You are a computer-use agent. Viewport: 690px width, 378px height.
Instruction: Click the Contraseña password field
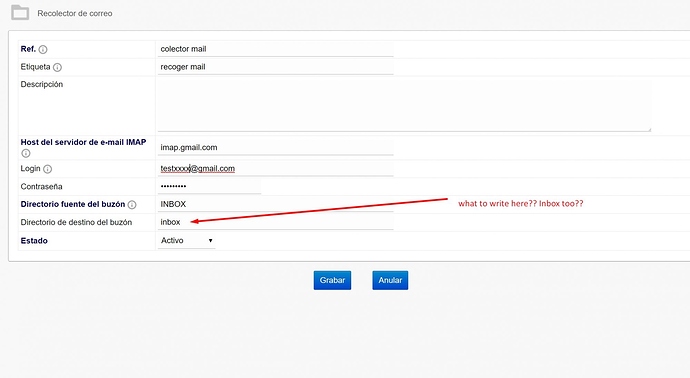click(x=209, y=186)
